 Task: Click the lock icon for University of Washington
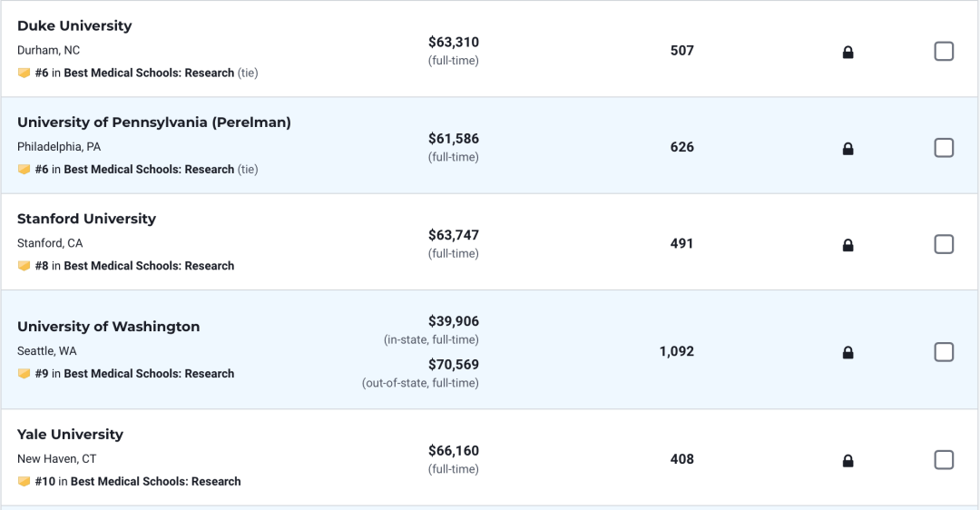coord(848,352)
